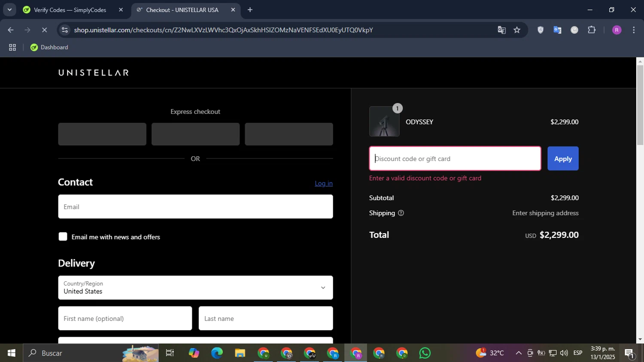Stop loading the page
The height and width of the screenshot is (362, 644).
pyautogui.click(x=44, y=30)
